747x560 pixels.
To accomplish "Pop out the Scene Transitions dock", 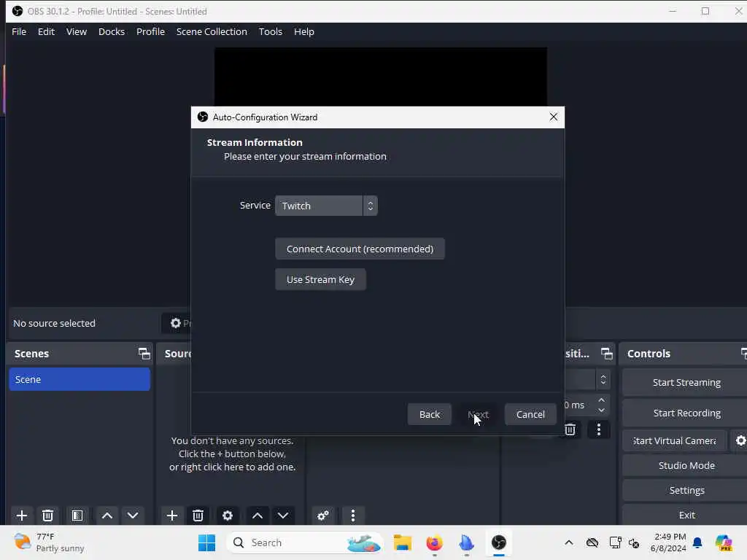I will [606, 354].
